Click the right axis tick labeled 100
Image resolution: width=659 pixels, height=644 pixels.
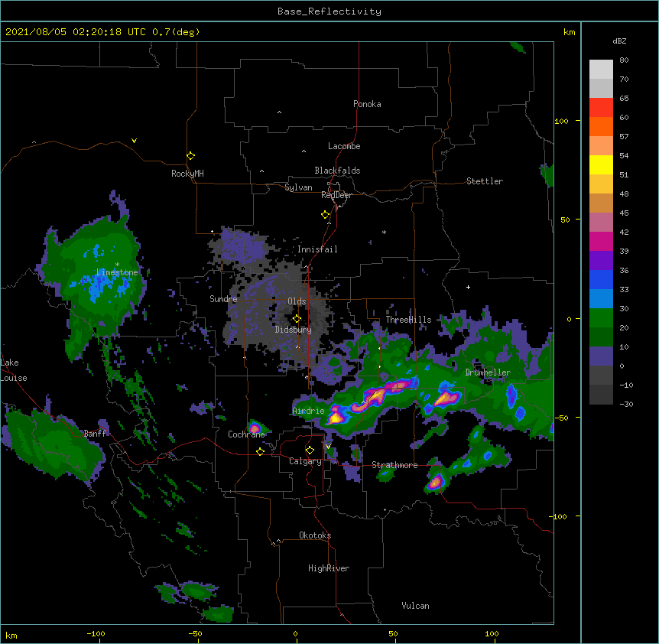point(561,121)
